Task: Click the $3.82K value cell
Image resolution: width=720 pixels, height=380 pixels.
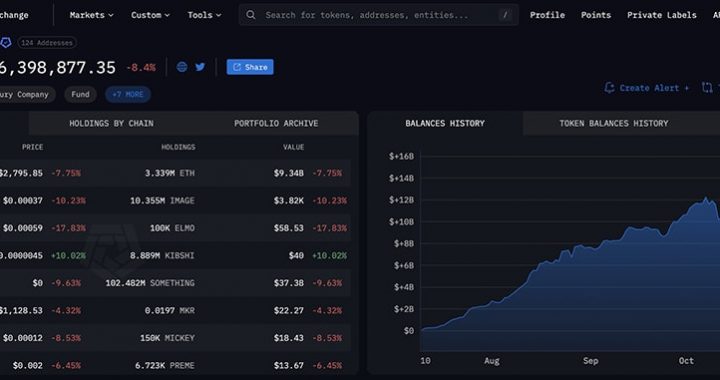Action: click(x=288, y=201)
